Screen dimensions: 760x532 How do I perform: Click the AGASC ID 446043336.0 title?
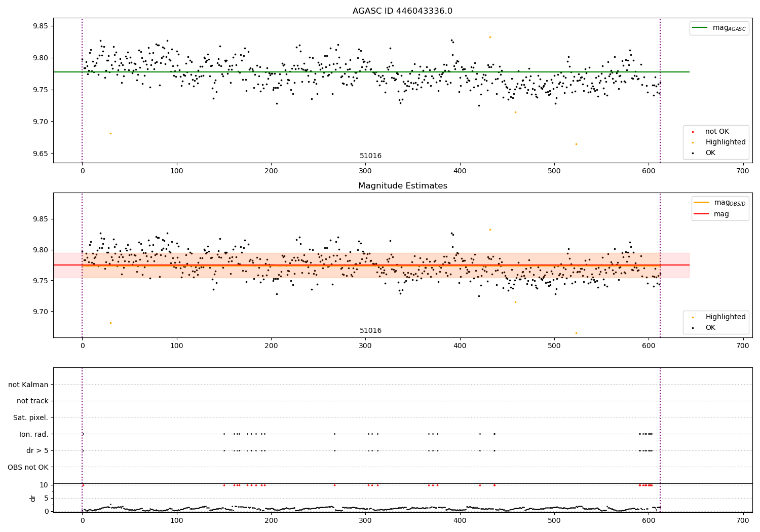(x=402, y=11)
